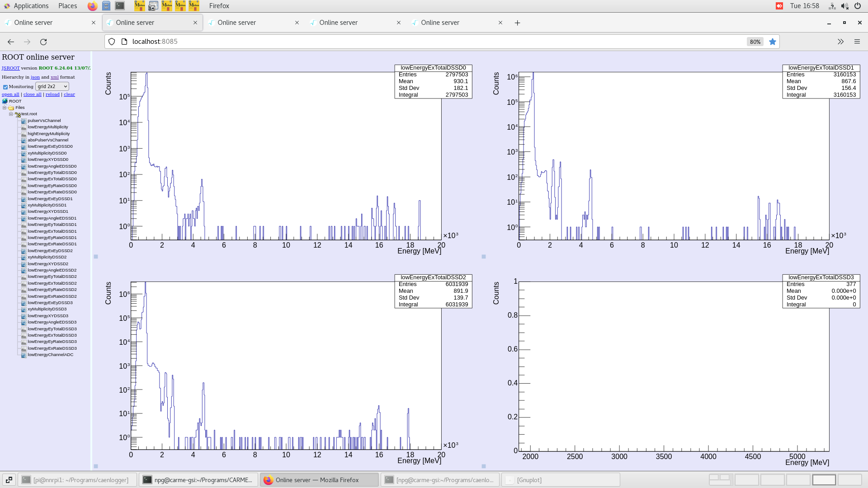Uncheck the Monitoring checkbox

(5, 86)
